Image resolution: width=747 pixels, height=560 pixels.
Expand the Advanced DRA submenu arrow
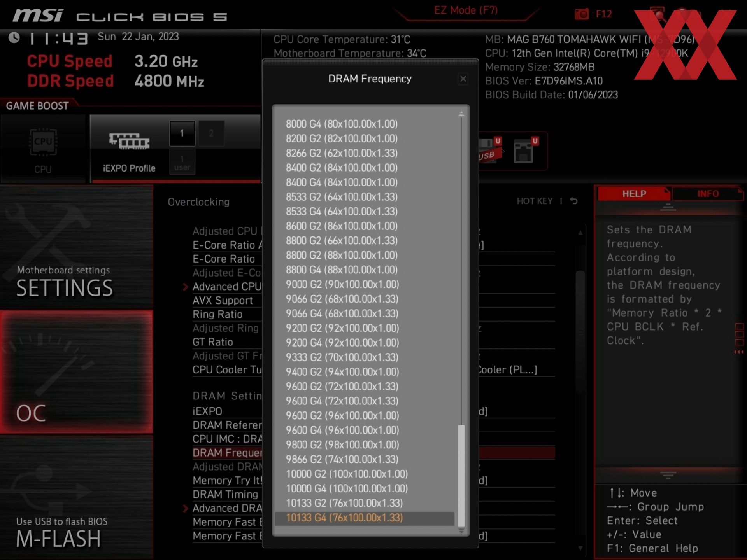[x=186, y=509]
